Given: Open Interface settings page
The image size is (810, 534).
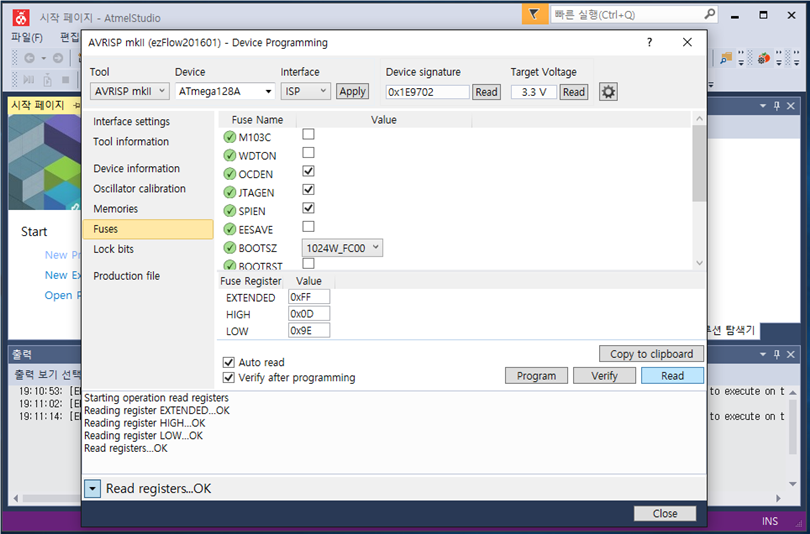Looking at the screenshot, I should [131, 121].
